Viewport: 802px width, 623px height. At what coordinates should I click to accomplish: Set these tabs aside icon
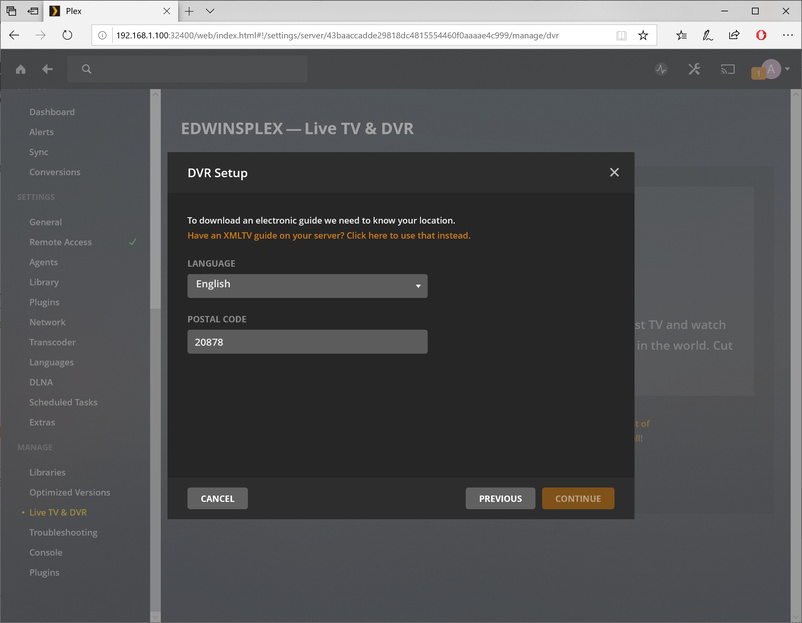(x=33, y=11)
